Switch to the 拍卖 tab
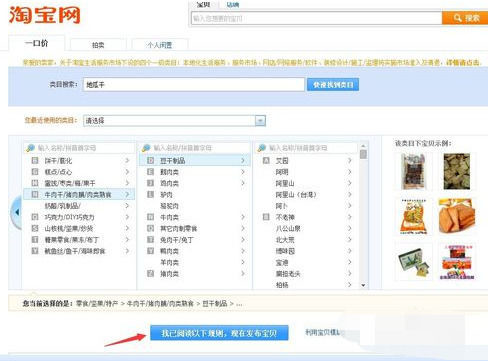488x361 pixels. [98, 45]
